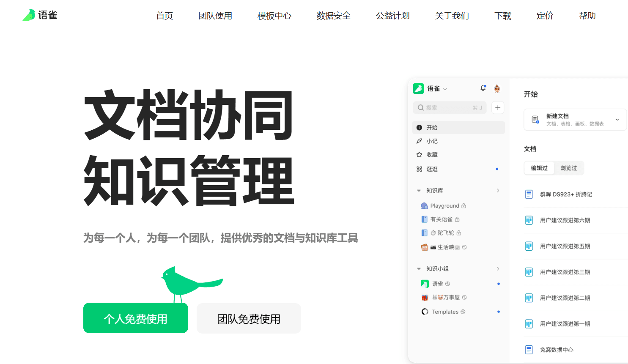This screenshot has width=628, height=364.
Task: Click the board icon for 用户建议跟进第二期
Action: pos(529,298)
